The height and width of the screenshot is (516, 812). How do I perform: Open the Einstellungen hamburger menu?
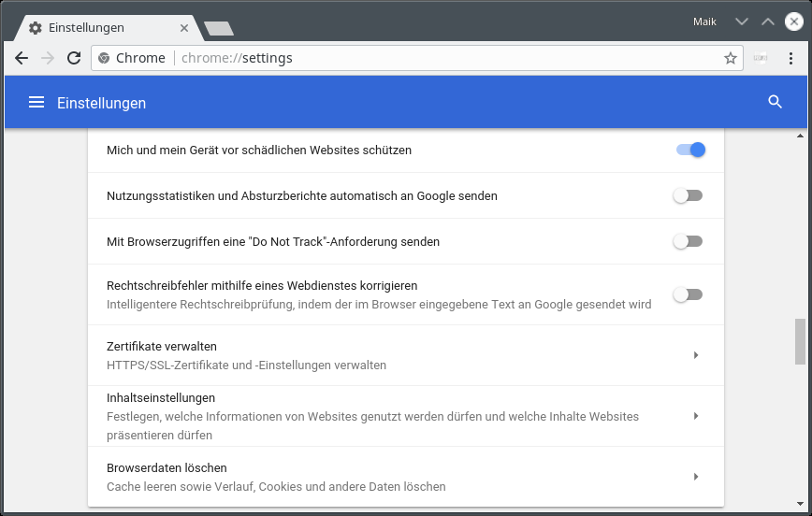[36, 102]
